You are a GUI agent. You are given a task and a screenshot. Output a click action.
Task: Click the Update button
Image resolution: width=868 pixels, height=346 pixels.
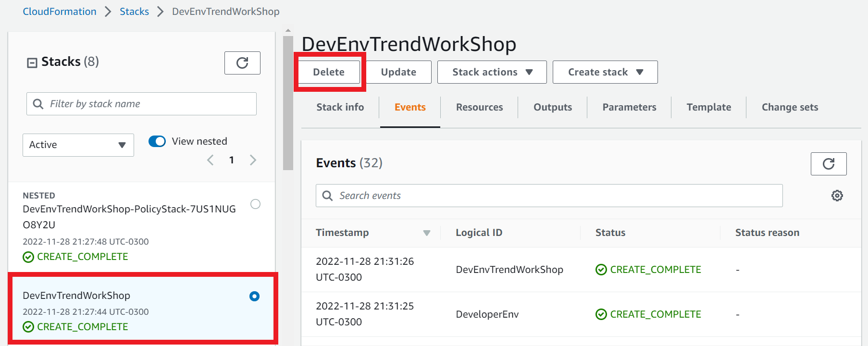pyautogui.click(x=399, y=72)
